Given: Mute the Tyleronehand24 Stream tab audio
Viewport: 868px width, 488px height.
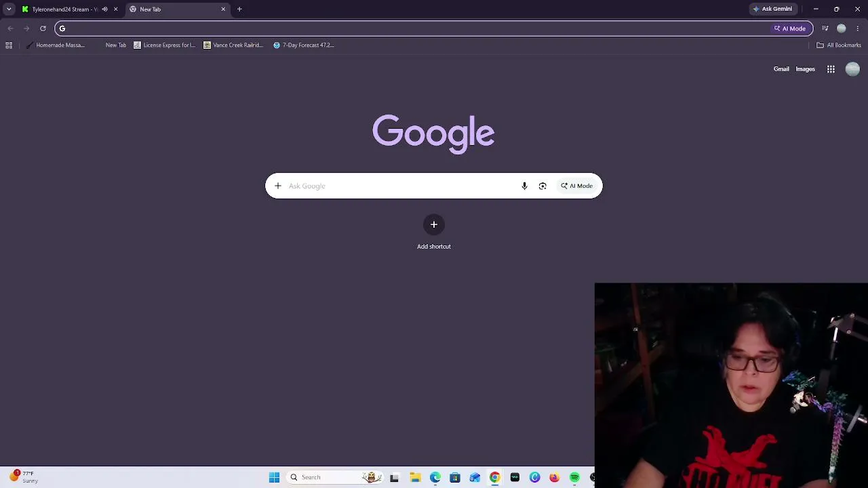Looking at the screenshot, I should click(104, 9).
